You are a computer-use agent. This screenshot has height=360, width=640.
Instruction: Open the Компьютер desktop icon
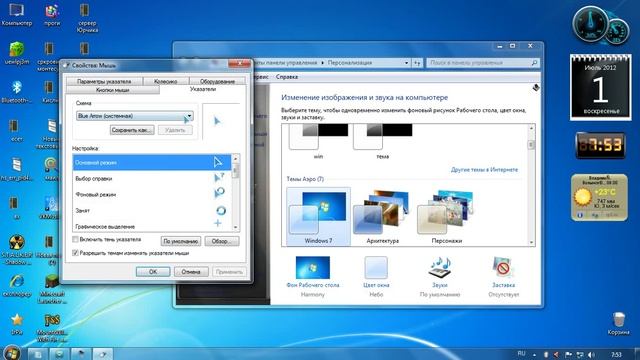[16, 14]
